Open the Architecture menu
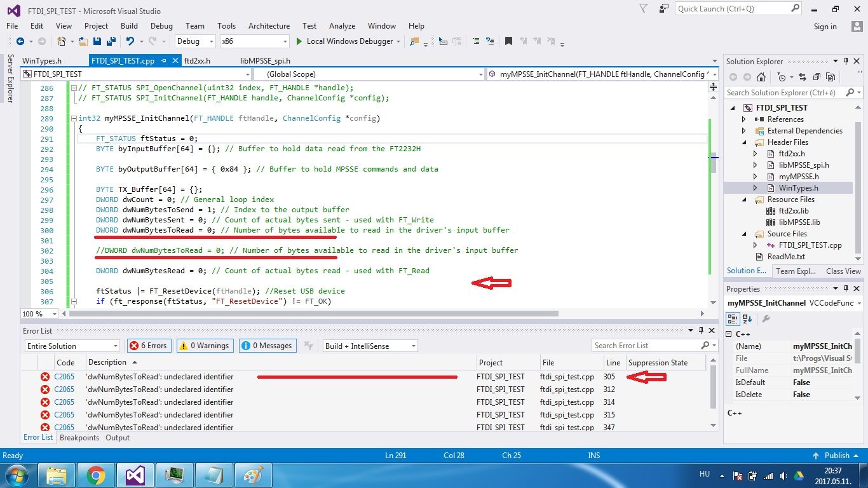The width and height of the screenshot is (868, 488). coord(269,26)
